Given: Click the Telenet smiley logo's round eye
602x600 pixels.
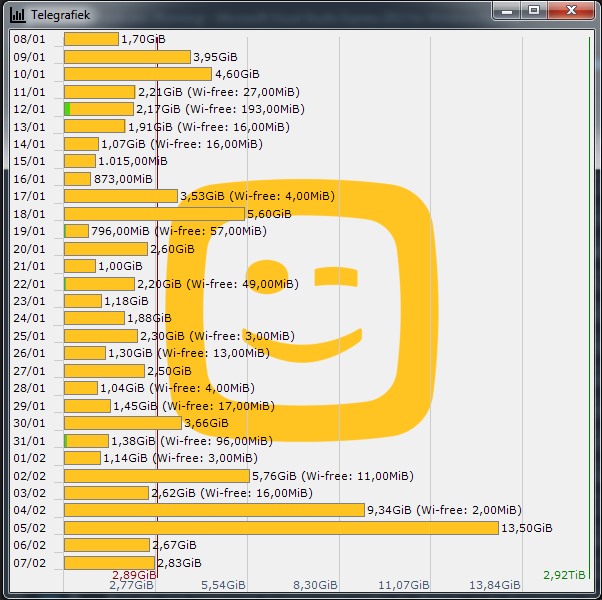Looking at the screenshot, I should click(267, 277).
